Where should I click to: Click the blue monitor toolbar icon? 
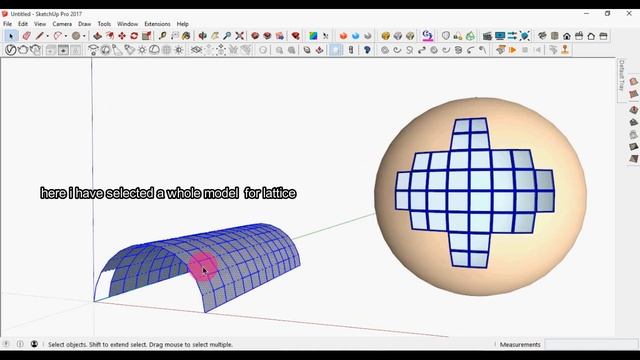point(500,36)
